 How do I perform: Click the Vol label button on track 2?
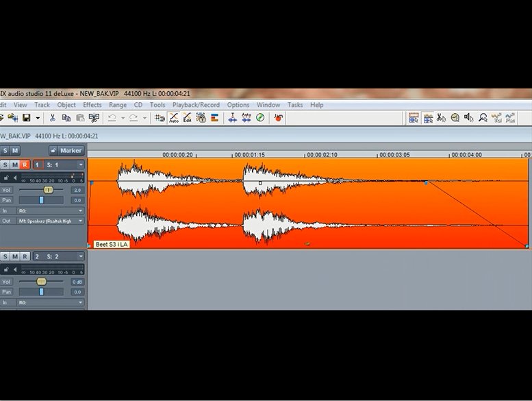point(7,281)
